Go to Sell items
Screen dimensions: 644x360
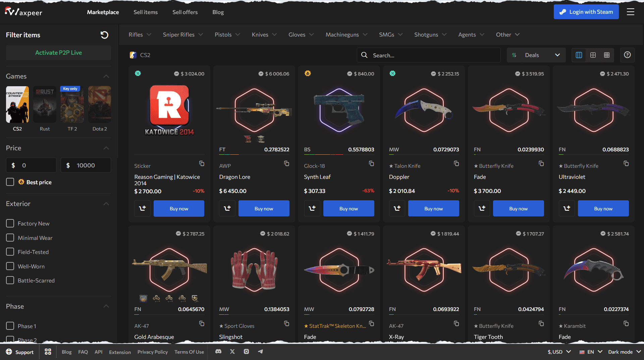[x=146, y=12]
